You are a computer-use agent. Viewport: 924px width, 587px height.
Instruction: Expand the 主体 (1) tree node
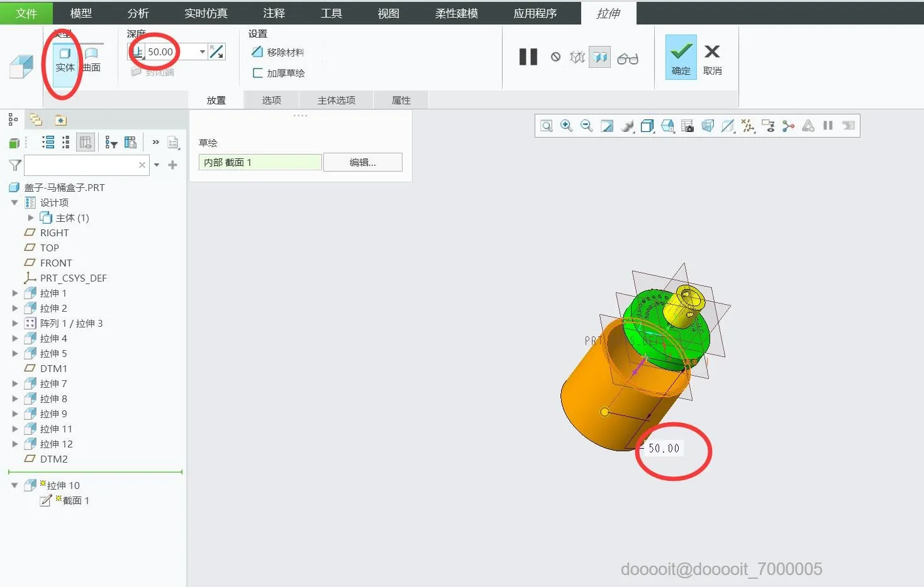(31, 217)
